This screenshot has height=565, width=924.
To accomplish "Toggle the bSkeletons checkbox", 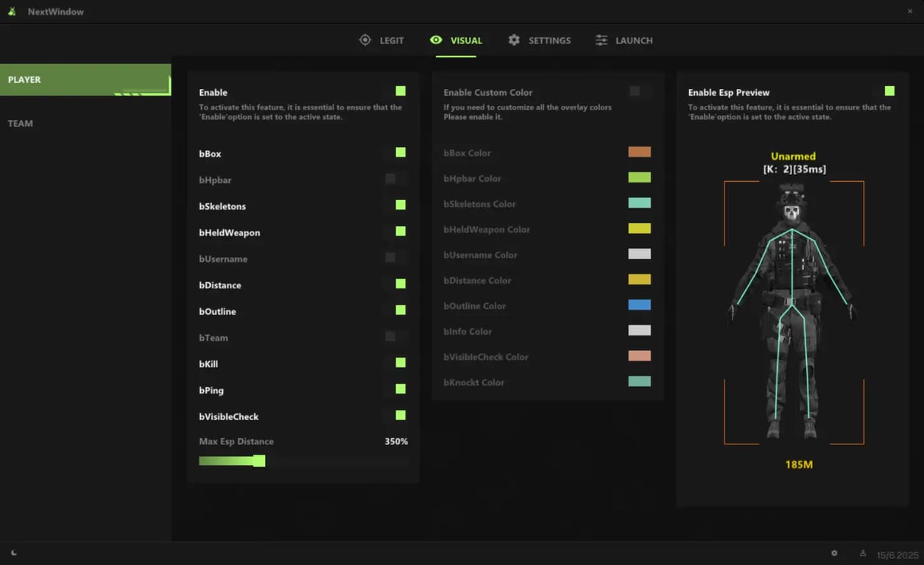I will (401, 205).
